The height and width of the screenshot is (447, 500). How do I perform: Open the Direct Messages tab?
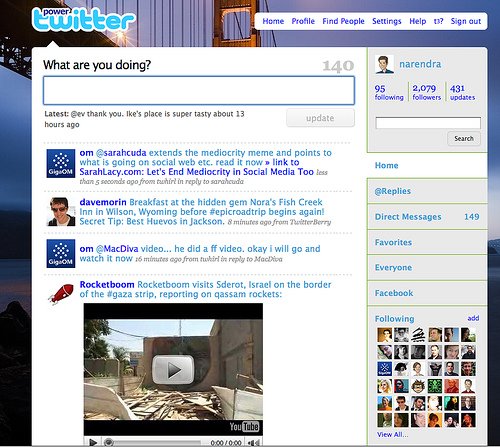(427, 217)
